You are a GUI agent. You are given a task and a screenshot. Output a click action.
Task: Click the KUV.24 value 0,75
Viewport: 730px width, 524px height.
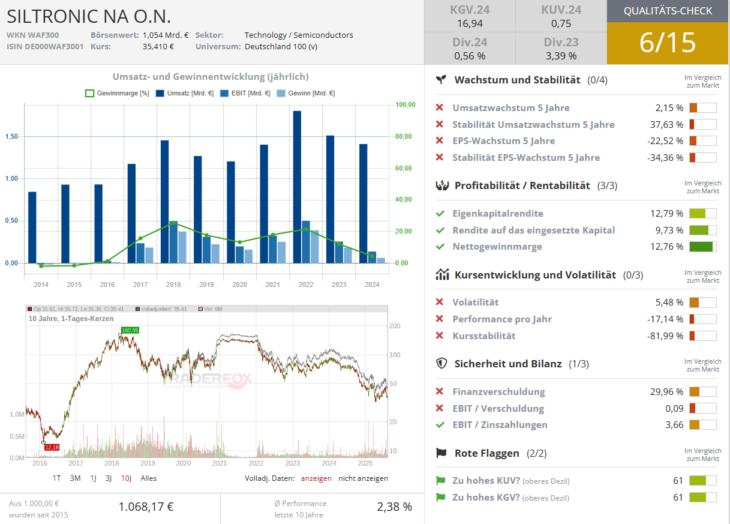click(561, 24)
